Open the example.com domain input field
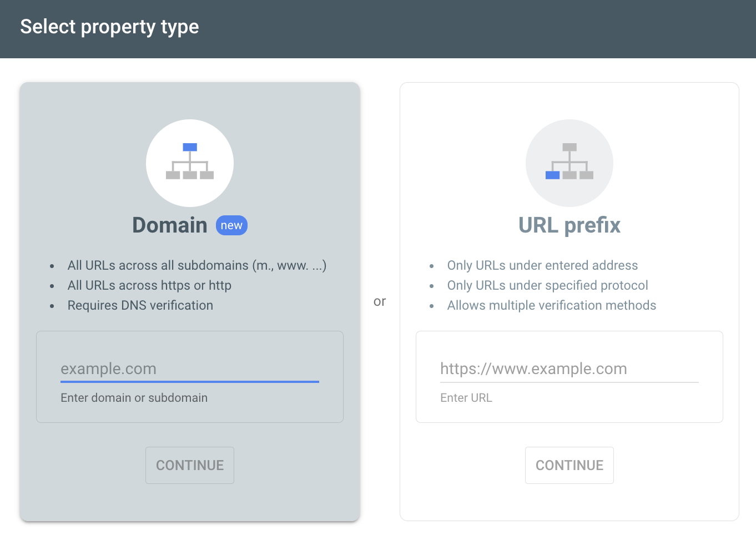Screen dimensions: 756x535 click(x=190, y=369)
